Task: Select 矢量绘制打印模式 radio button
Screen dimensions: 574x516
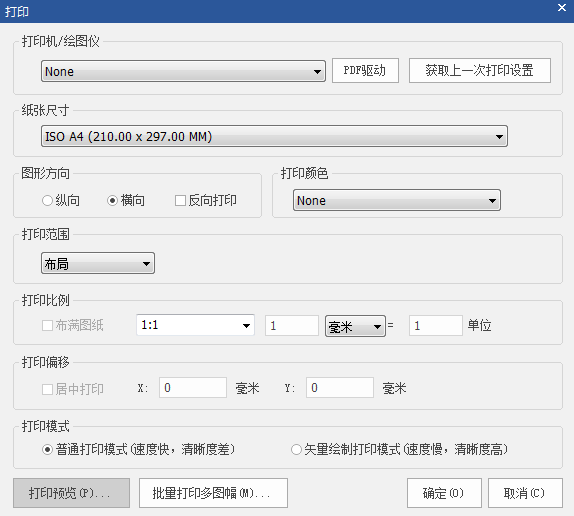Action: coord(296,449)
